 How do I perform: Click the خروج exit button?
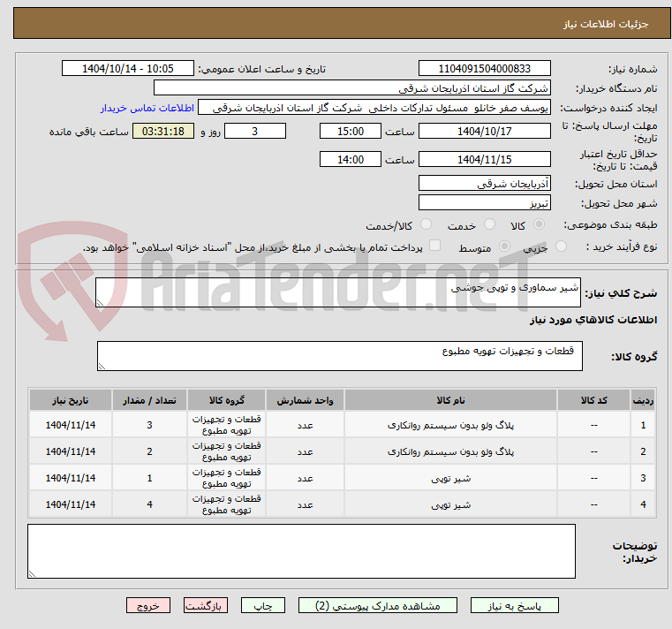coord(148,605)
